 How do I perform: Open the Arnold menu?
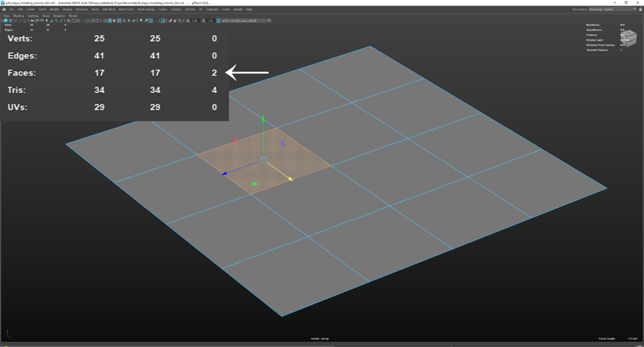pyautogui.click(x=238, y=9)
